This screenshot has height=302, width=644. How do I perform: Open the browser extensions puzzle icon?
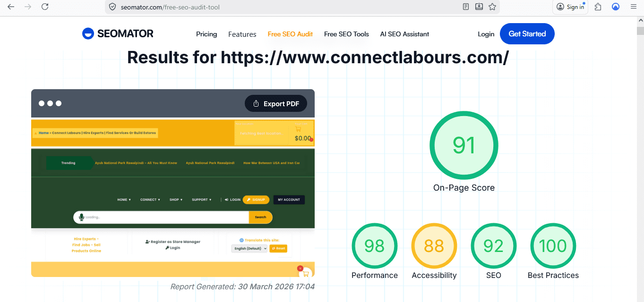(598, 7)
